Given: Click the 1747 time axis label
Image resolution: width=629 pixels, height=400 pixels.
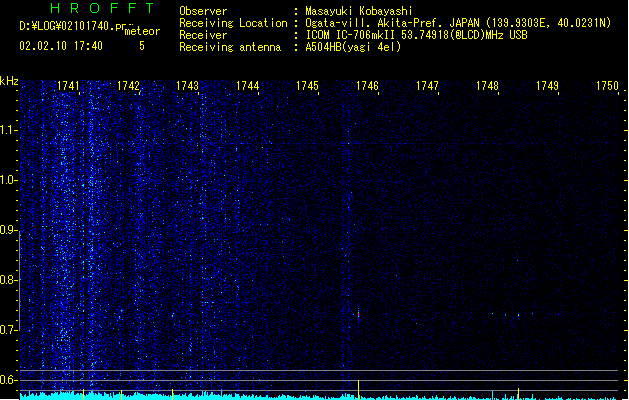Looking at the screenshot, I should tap(427, 86).
